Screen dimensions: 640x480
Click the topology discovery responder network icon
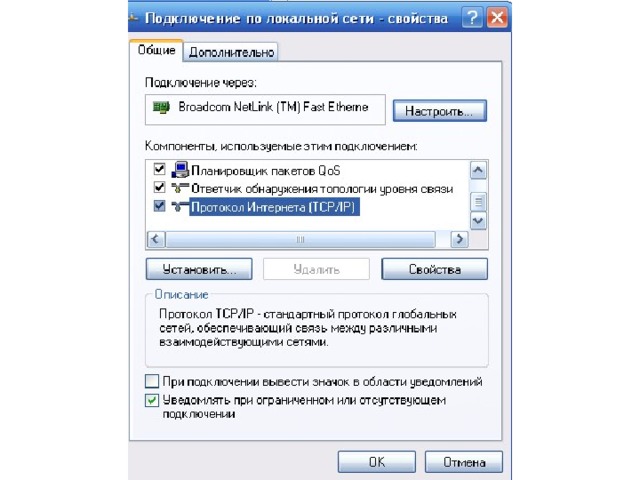click(x=180, y=188)
